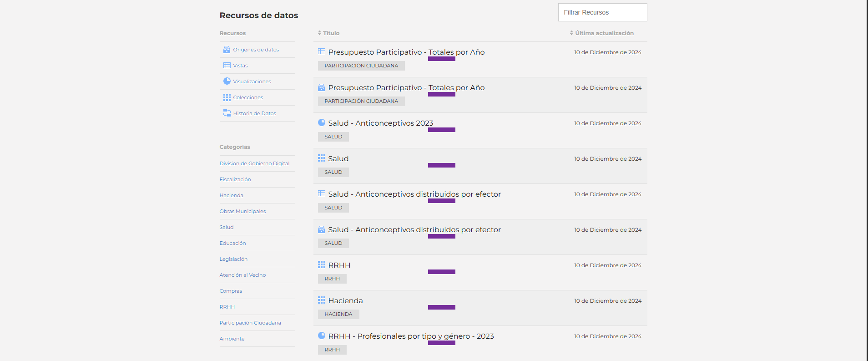This screenshot has height=361, width=868.
Task: Click PARTICIPACIÓN CIUDADANA tag under first Presupuesto row
Action: pyautogui.click(x=361, y=66)
